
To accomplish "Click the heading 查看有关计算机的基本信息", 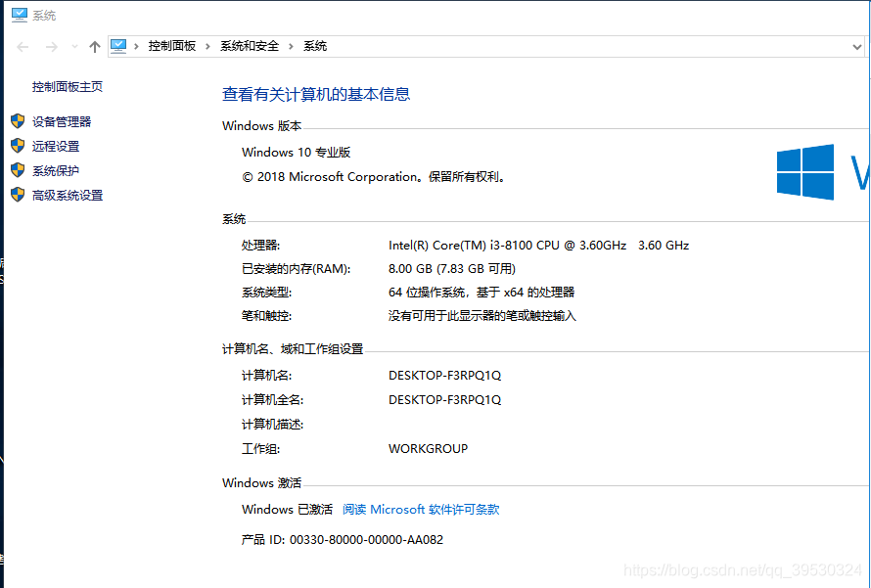I will 316,94.
